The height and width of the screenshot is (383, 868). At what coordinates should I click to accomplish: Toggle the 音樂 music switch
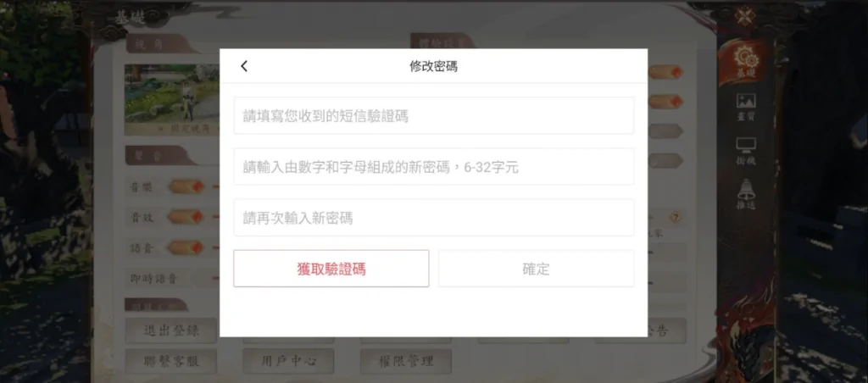coord(186,187)
